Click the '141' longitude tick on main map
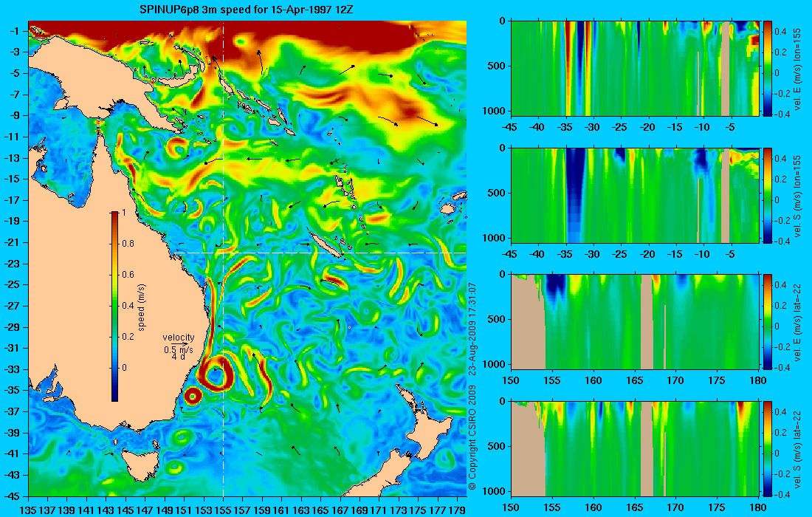The image size is (812, 517). click(86, 510)
